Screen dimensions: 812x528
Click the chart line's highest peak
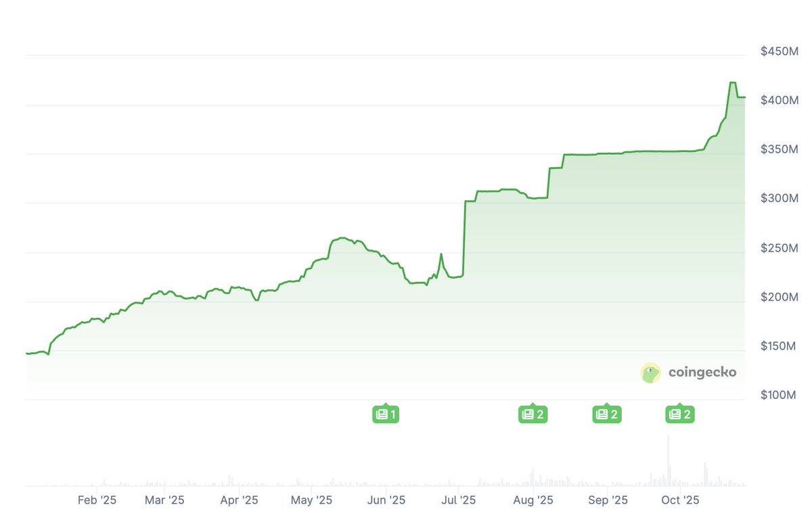point(733,82)
